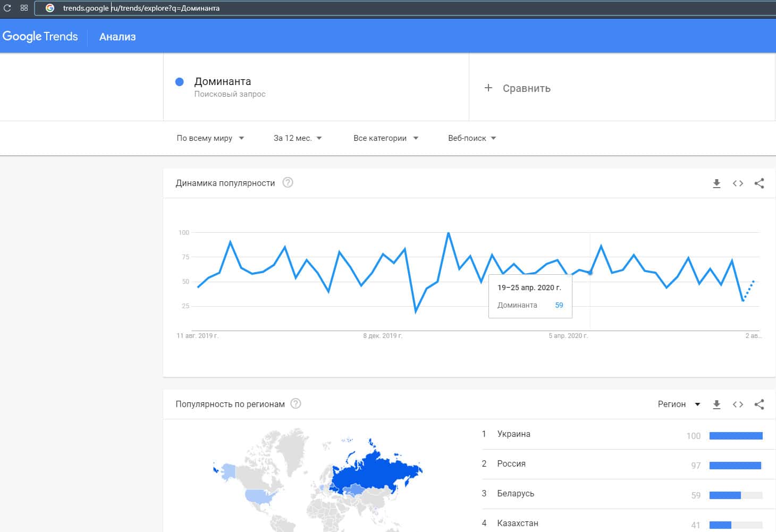Expand the Регион selector dropdown
This screenshot has width=776, height=532.
click(x=679, y=404)
